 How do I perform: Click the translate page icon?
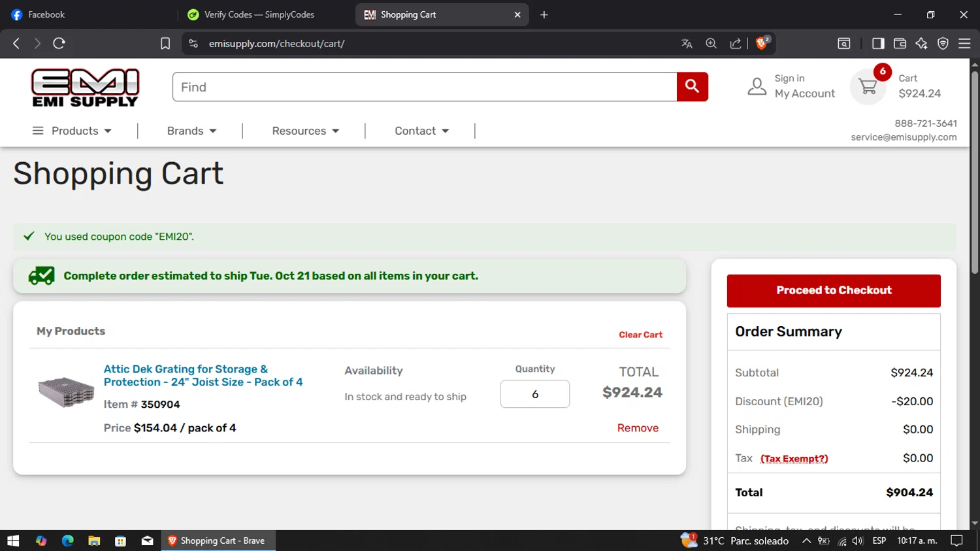pos(687,43)
